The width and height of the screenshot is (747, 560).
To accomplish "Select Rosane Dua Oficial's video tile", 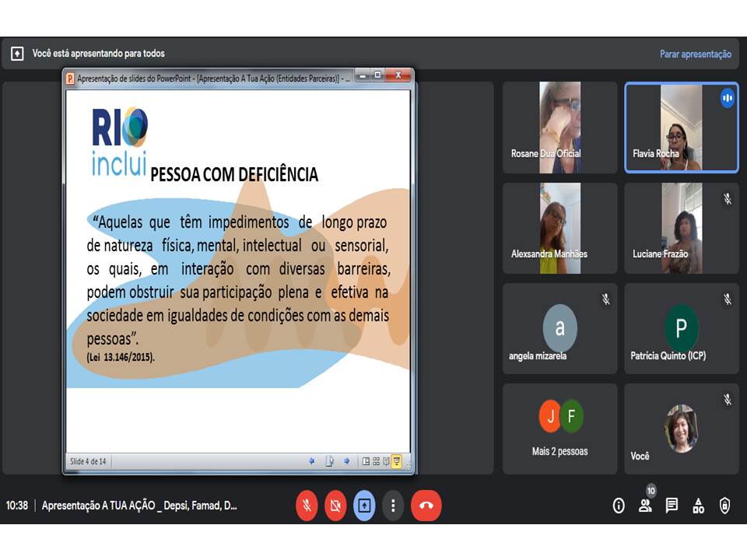I will coord(559,127).
